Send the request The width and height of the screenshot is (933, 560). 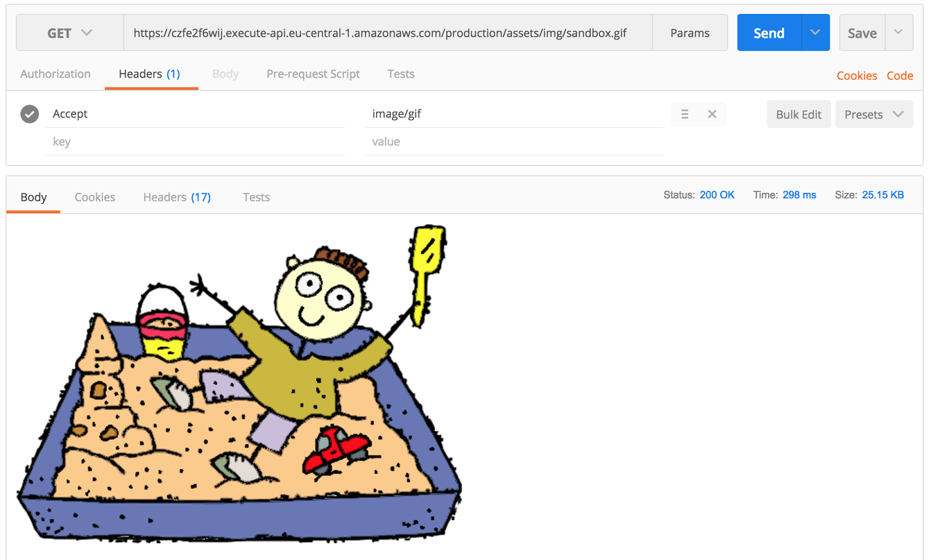click(x=769, y=33)
